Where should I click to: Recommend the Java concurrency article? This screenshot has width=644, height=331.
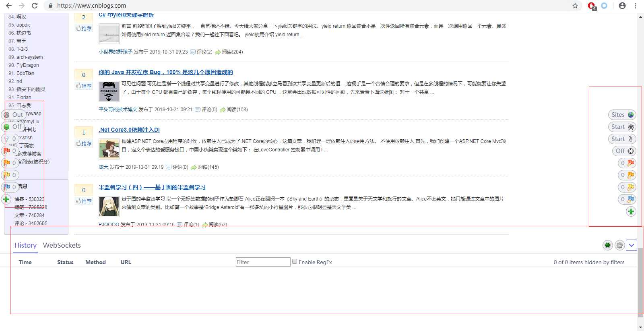[x=84, y=86]
